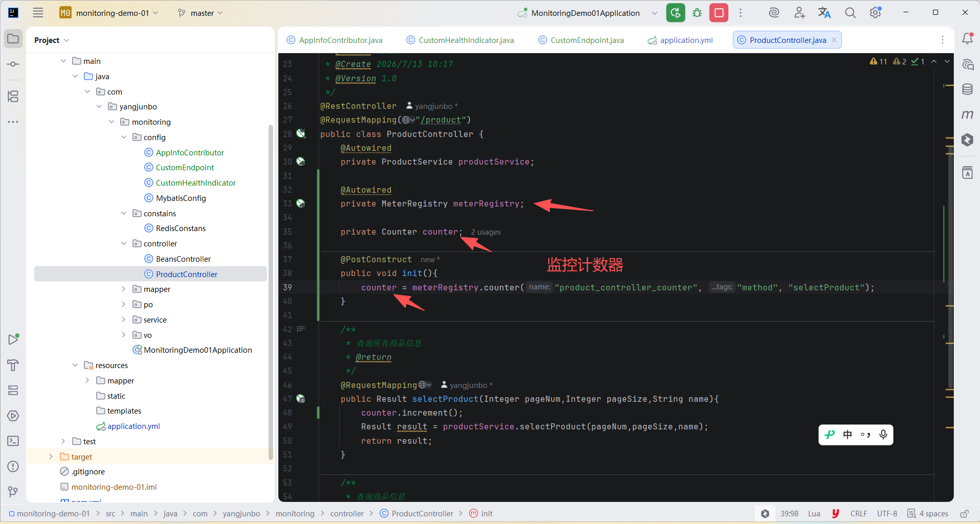
Task: Expand the service package
Action: click(124, 320)
